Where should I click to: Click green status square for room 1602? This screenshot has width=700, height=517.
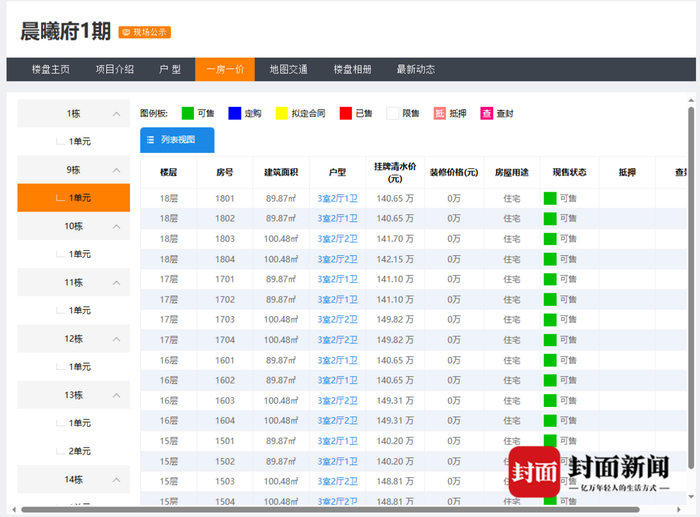(x=550, y=380)
